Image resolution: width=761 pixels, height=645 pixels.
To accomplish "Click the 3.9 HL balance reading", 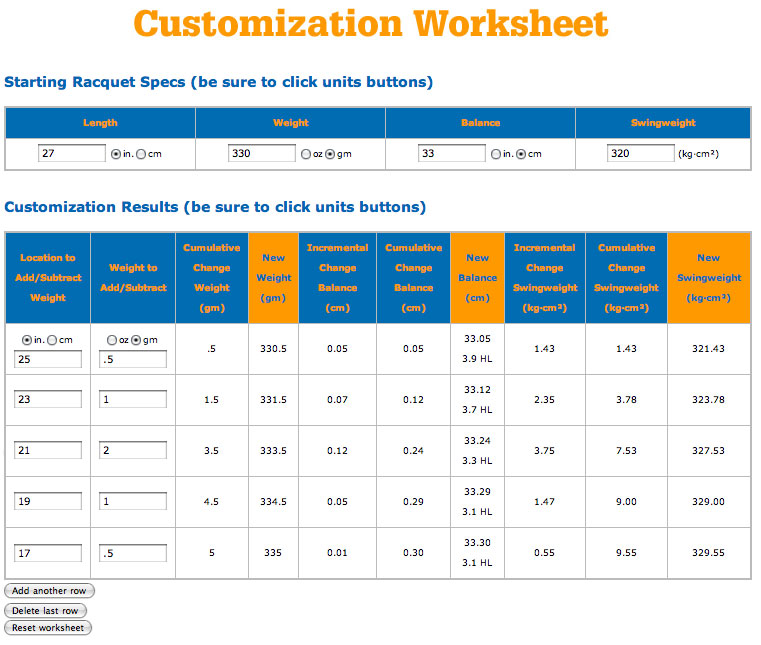I will 477,359.
